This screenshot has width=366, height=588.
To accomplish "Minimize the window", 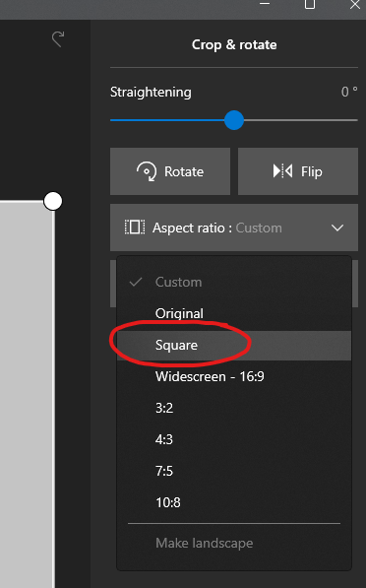I will click(x=265, y=3).
